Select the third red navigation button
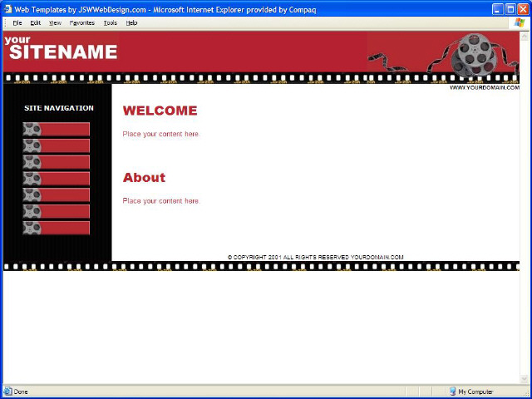This screenshot has height=399, width=532. [57, 162]
